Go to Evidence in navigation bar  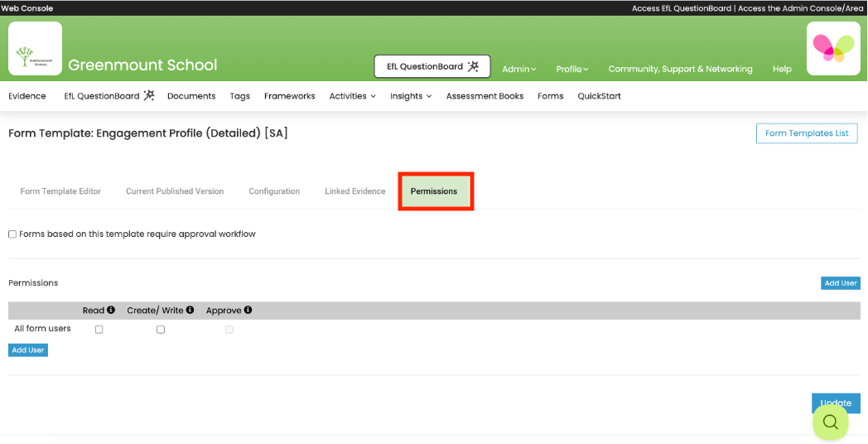coord(27,96)
